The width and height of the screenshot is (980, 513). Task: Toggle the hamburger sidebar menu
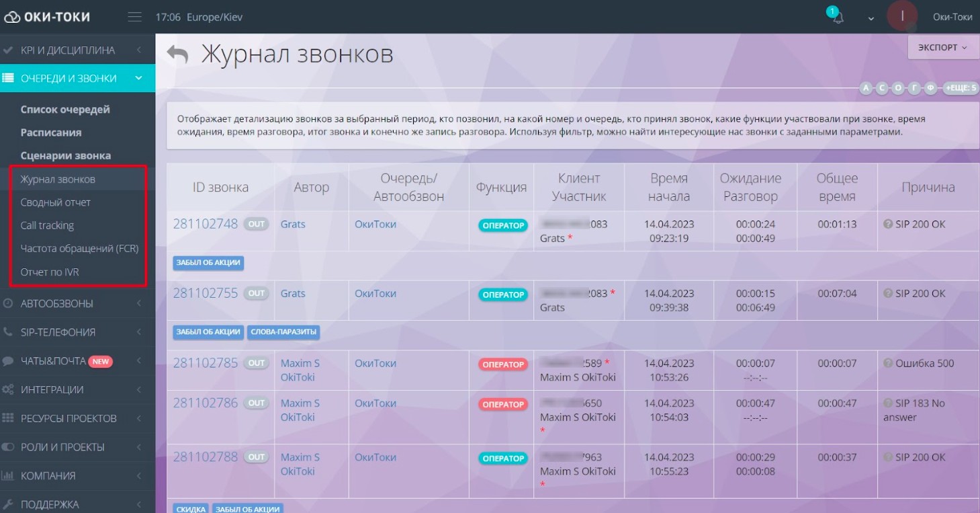pyautogui.click(x=134, y=17)
